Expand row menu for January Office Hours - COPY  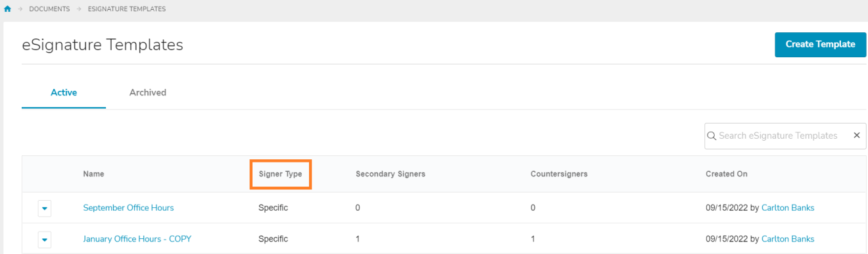click(x=45, y=240)
